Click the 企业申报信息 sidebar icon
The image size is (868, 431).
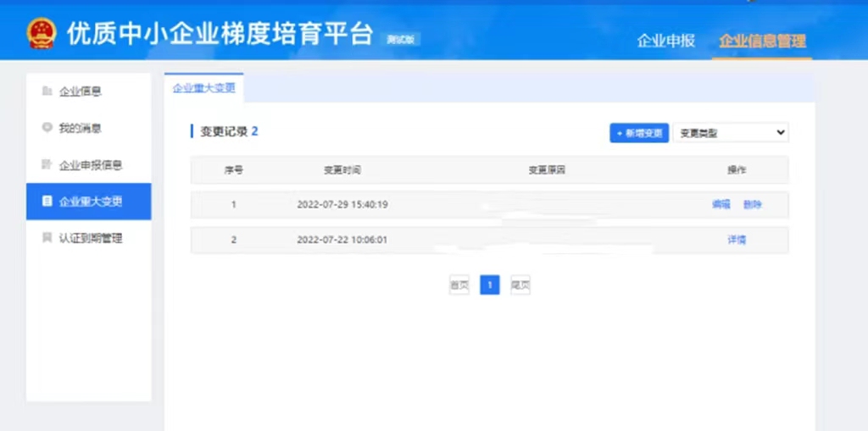pyautogui.click(x=47, y=164)
